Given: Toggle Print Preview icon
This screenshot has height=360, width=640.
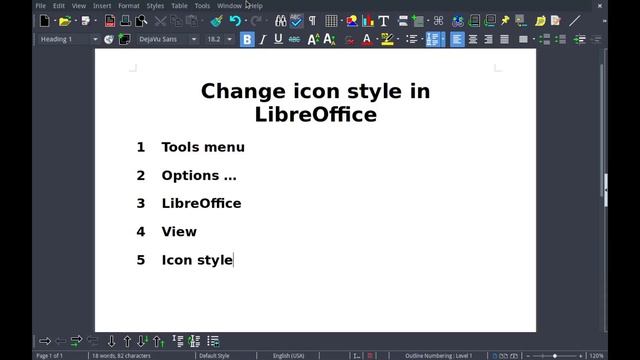Looking at the screenshot, I should 141,21.
